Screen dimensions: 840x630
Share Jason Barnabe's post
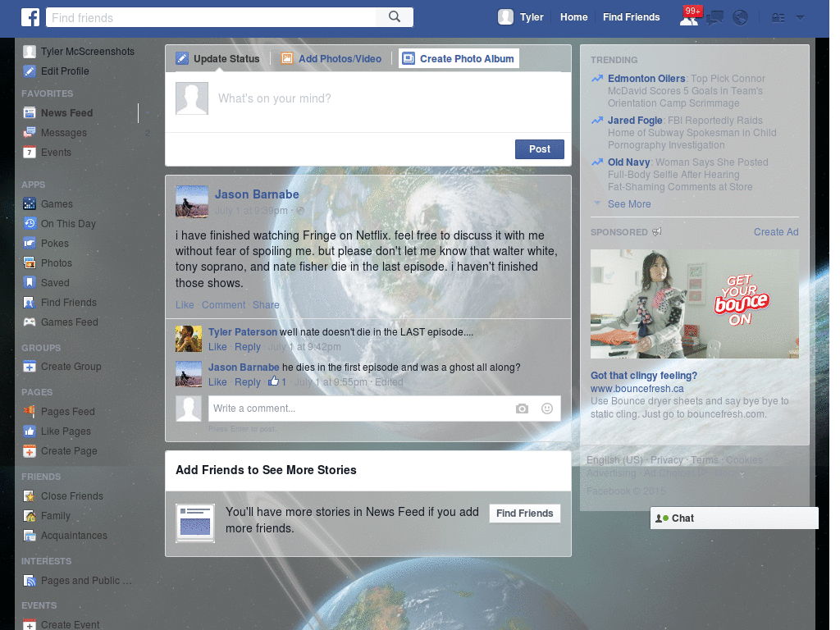266,305
